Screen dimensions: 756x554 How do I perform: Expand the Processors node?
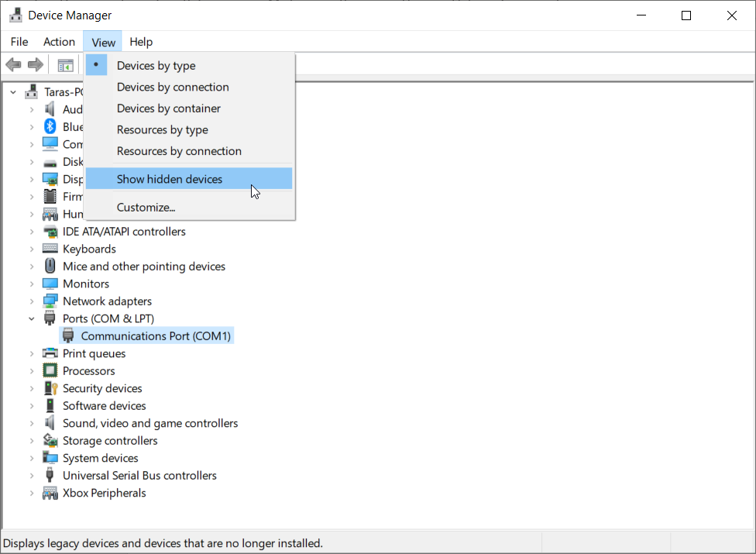(32, 371)
